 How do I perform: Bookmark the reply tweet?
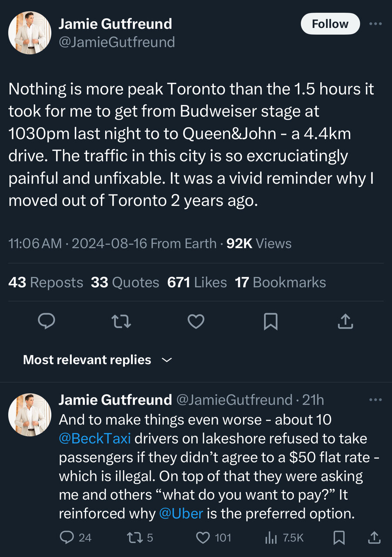(339, 538)
